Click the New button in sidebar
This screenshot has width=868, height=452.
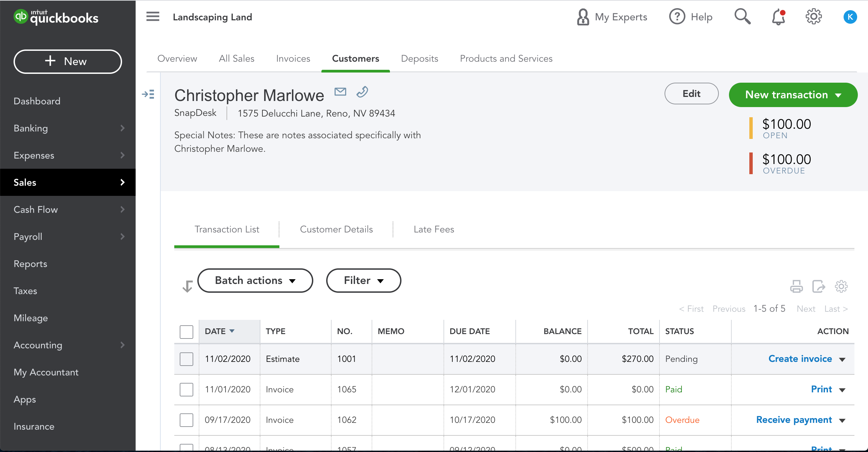click(x=68, y=61)
